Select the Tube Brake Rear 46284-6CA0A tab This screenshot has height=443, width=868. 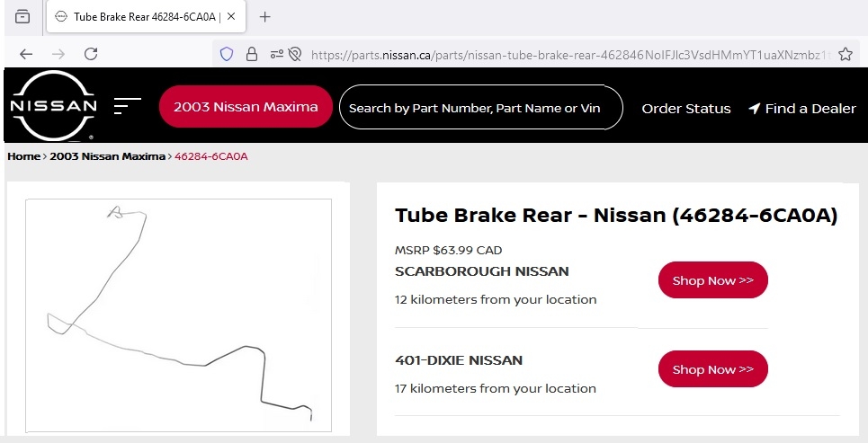tap(146, 16)
